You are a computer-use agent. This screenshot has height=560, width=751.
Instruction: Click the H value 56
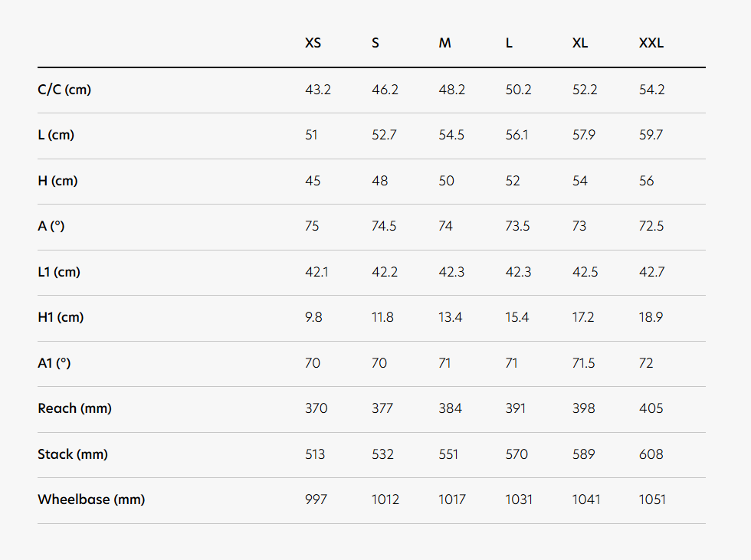pos(647,181)
